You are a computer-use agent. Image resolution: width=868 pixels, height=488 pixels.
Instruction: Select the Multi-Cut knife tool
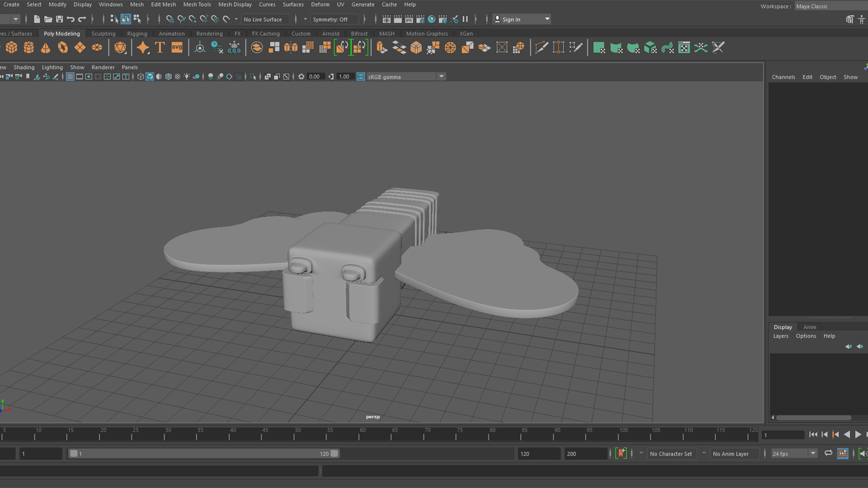coord(541,47)
